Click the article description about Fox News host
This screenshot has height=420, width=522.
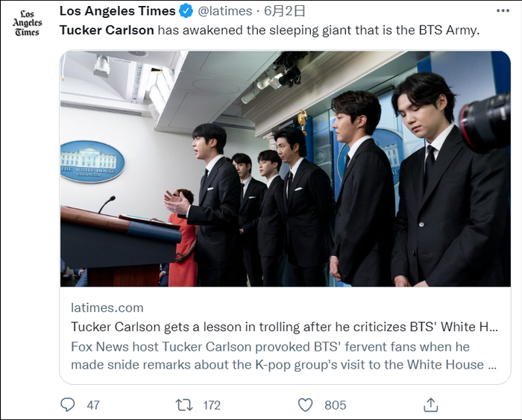point(283,355)
